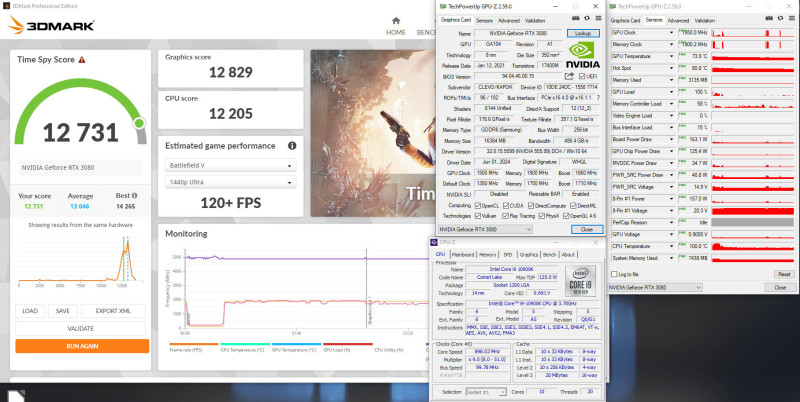Open the GPU selector dropdown in the Sensors window
This screenshot has height=402, width=800.
[x=655, y=288]
